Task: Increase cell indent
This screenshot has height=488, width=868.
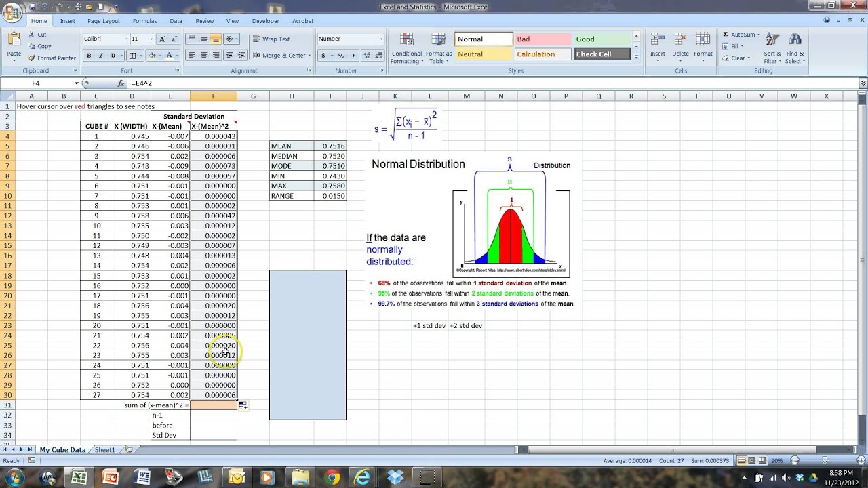Action: tap(241, 56)
